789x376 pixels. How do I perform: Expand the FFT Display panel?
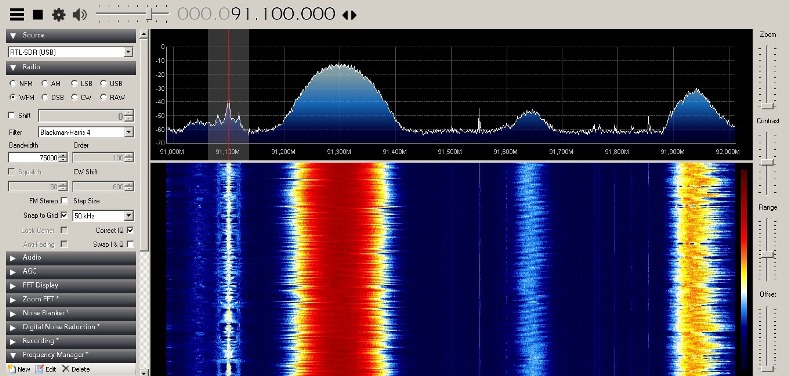[x=71, y=285]
